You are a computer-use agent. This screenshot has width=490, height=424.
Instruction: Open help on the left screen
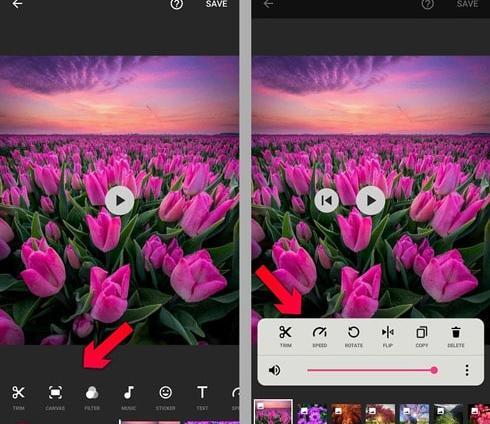coord(176,4)
